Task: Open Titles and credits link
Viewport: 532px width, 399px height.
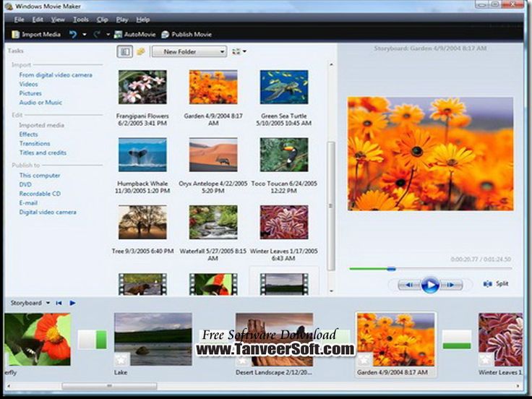Action: tap(43, 153)
